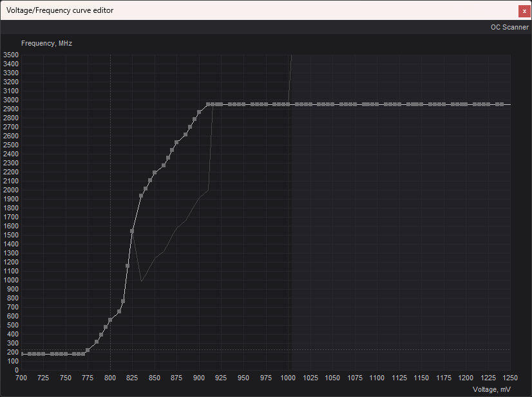Image resolution: width=532 pixels, height=397 pixels.
Task: Select the curve point near 790 mV, 390 MHz
Action: tap(101, 335)
